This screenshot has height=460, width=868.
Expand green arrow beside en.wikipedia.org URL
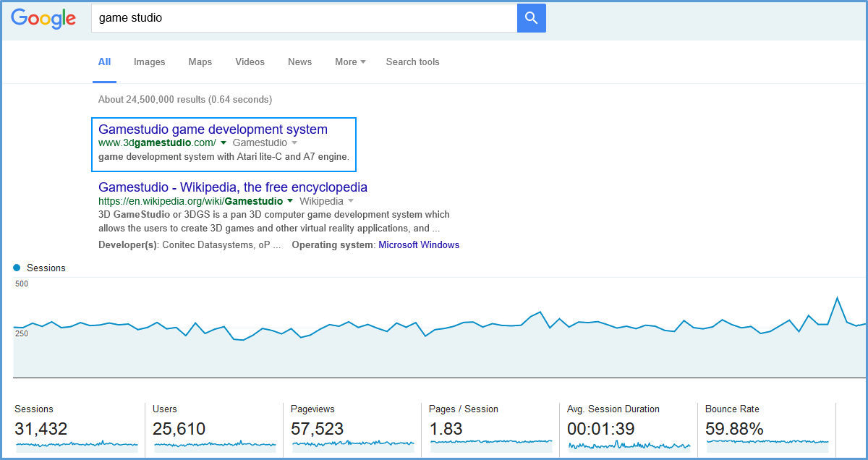(290, 201)
